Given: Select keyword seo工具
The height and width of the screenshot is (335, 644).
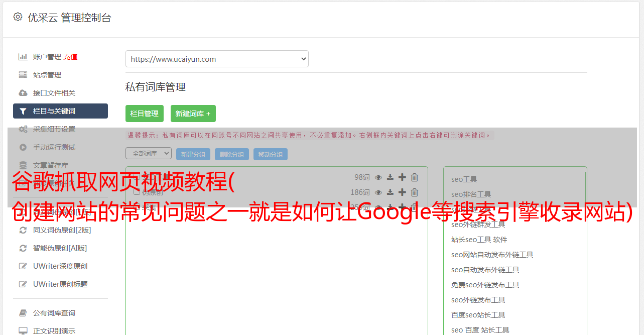Looking at the screenshot, I should 464,179.
